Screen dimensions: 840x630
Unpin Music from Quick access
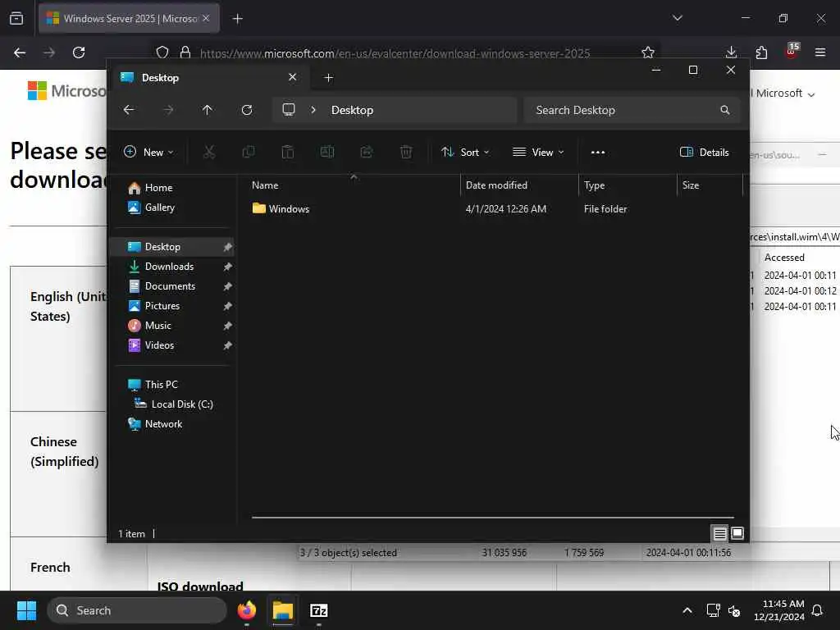click(x=228, y=326)
